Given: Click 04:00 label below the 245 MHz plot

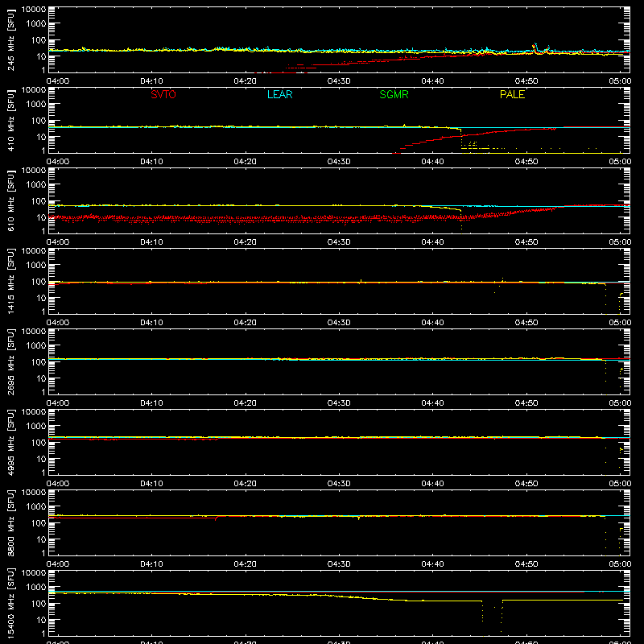Looking at the screenshot, I should tap(57, 81).
